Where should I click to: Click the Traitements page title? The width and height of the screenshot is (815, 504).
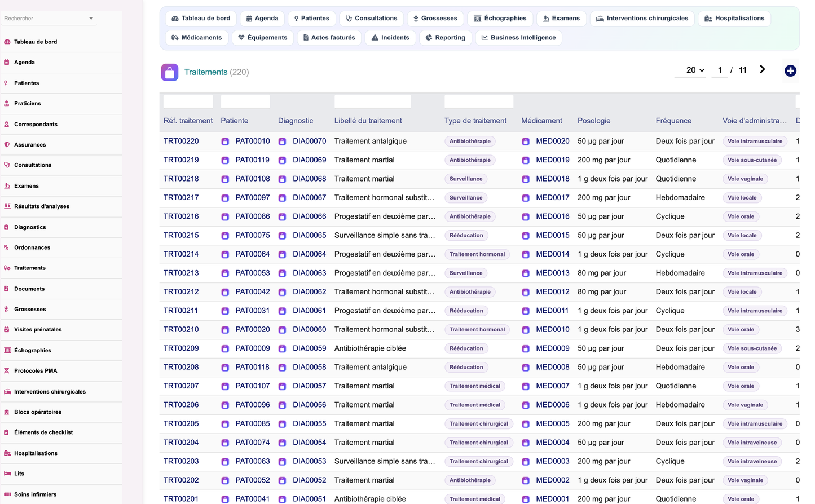[206, 72]
